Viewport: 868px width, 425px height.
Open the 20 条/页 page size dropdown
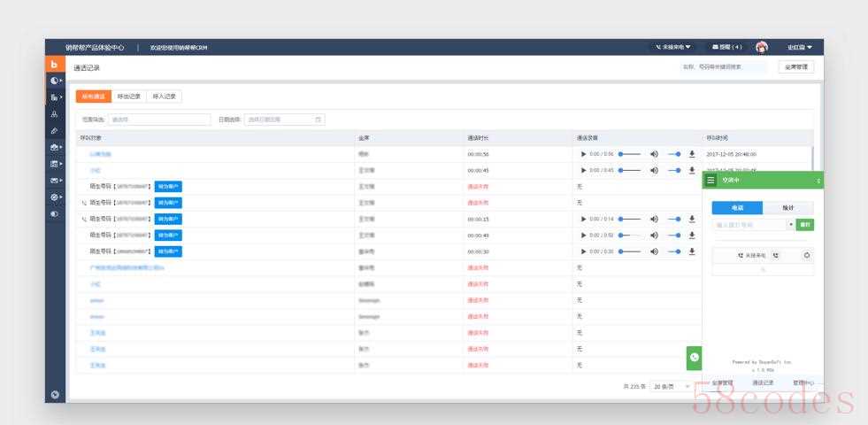[672, 387]
